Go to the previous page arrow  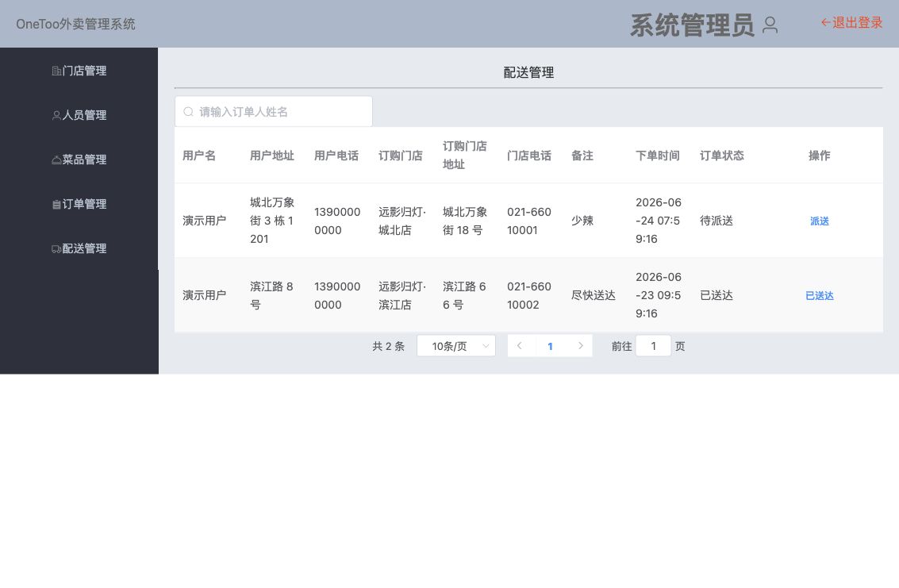520,346
